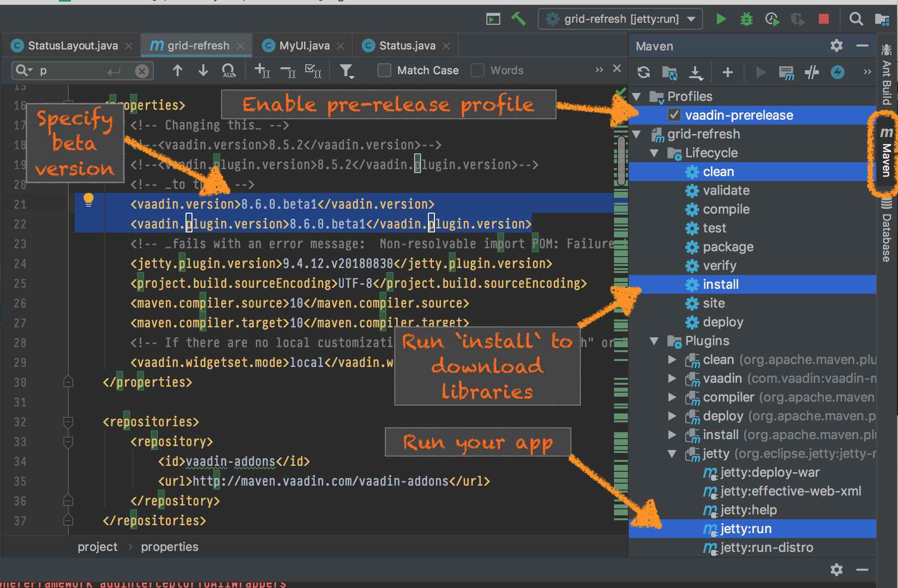
Task: Select the install lifecycle phase
Action: click(720, 284)
